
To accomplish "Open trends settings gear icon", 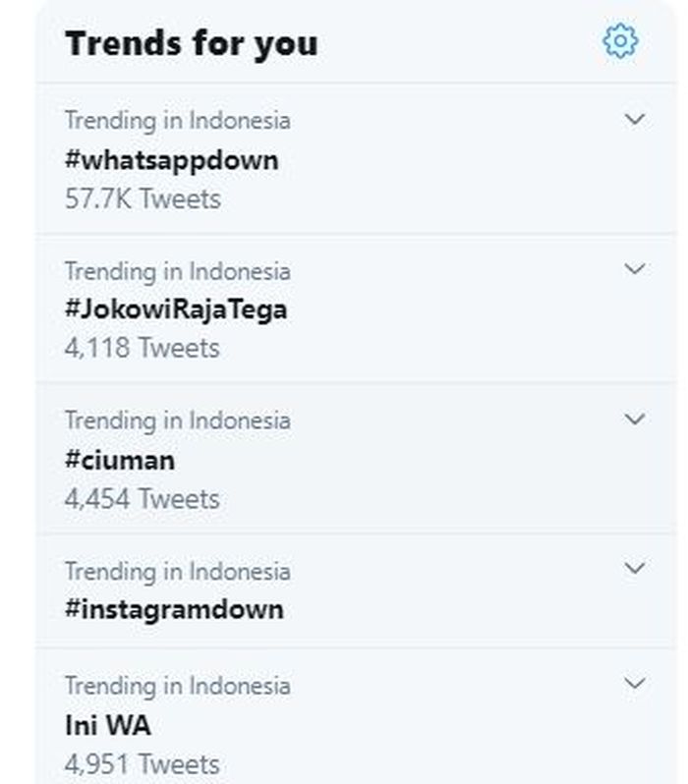I will [x=620, y=41].
